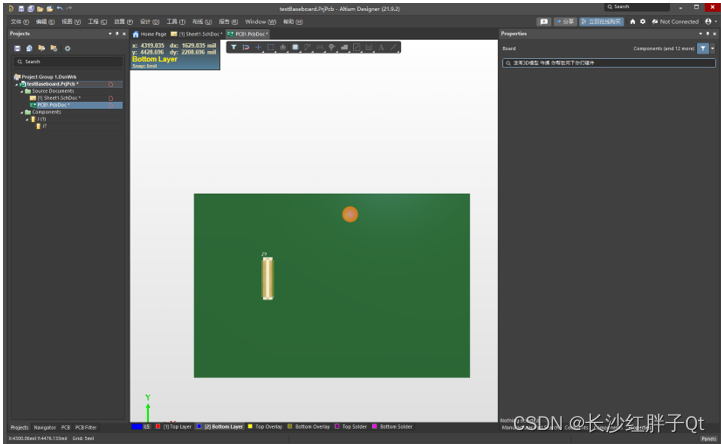Open the Projects panel settings gear
Viewport: 721px width, 444px height.
coord(67,48)
